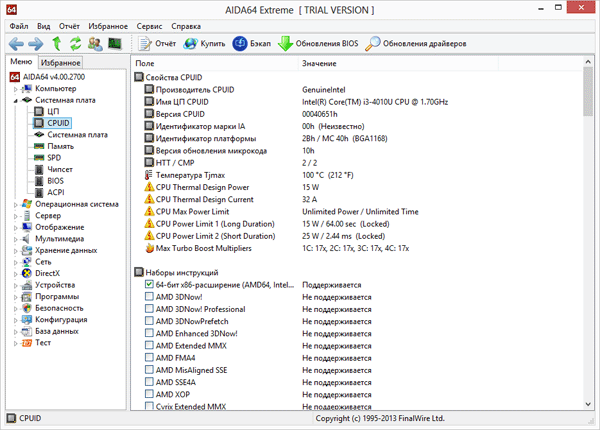Sort by the Значение column header
600x430 pixels.
398,64
